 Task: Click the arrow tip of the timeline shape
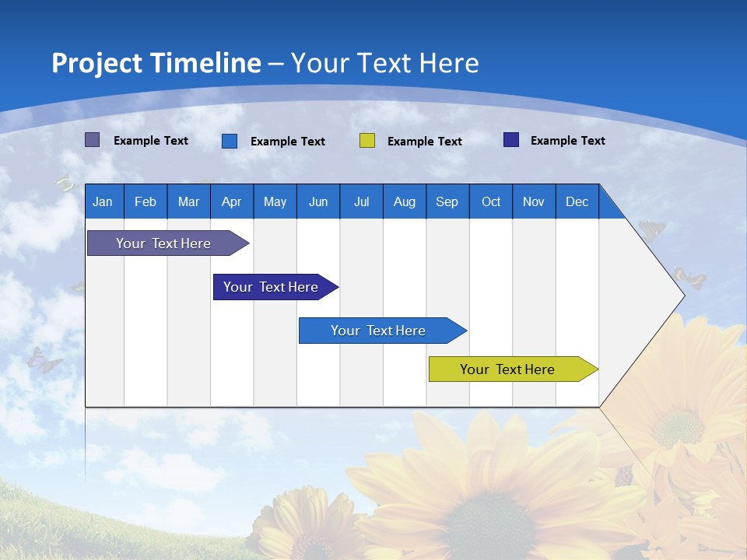[x=685, y=297]
